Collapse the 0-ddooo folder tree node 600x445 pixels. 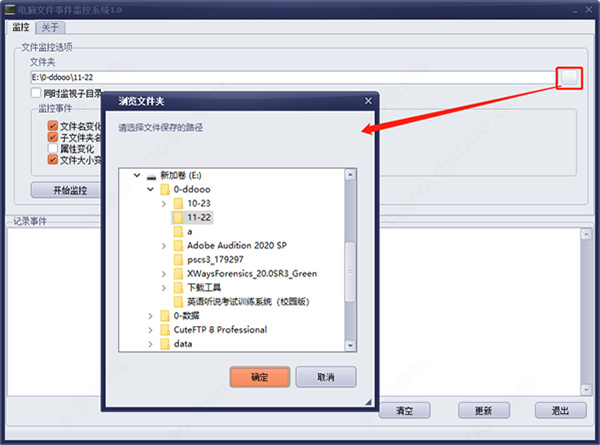[x=150, y=189]
